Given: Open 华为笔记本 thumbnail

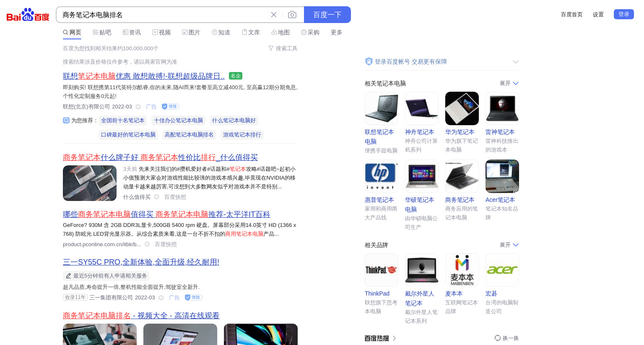Looking at the screenshot, I should point(462,108).
